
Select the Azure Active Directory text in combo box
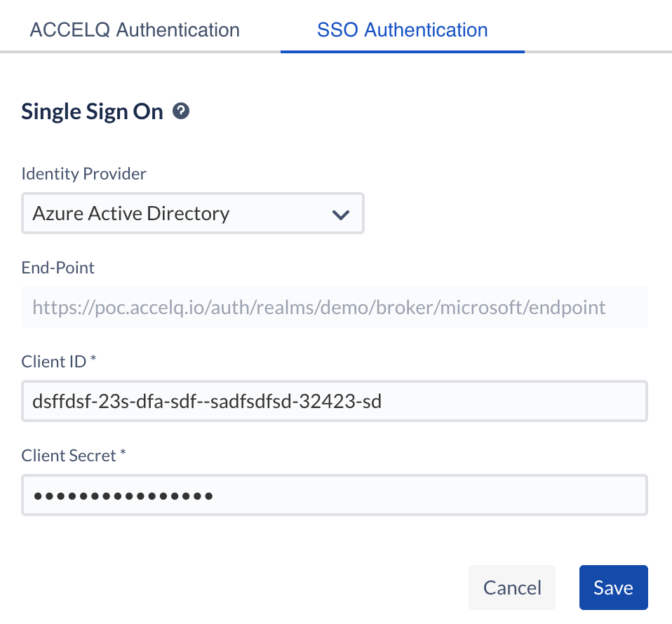point(131,214)
